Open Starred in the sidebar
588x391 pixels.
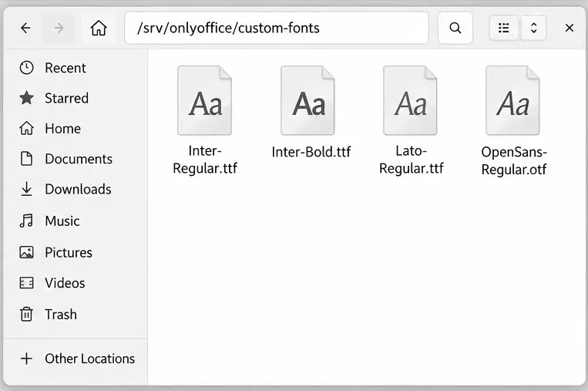[x=76, y=98]
